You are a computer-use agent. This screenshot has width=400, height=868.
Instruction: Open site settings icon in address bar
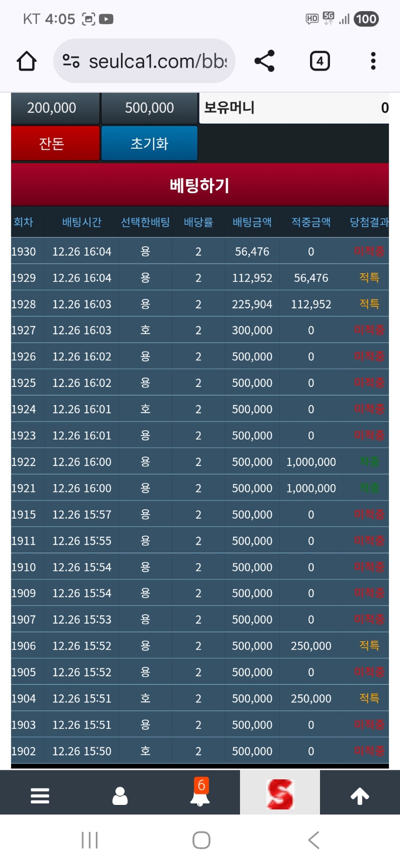tap(71, 61)
